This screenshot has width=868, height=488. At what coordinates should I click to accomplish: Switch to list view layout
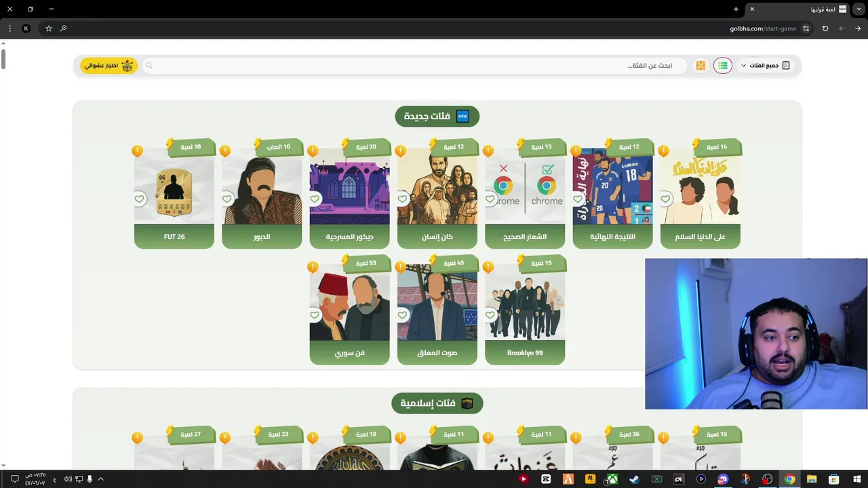click(x=723, y=66)
